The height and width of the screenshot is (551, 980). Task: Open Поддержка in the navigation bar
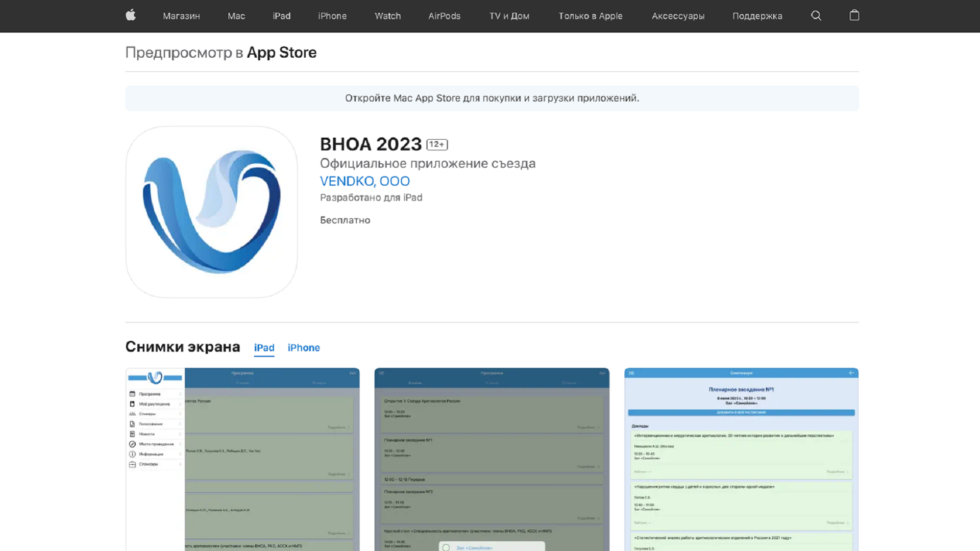pos(757,16)
